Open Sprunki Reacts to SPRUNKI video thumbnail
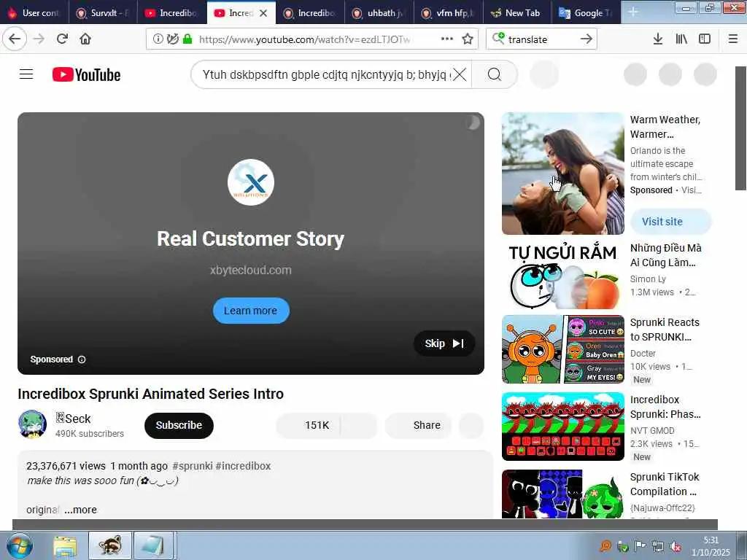Viewport: 747px width, 560px height. click(x=562, y=349)
